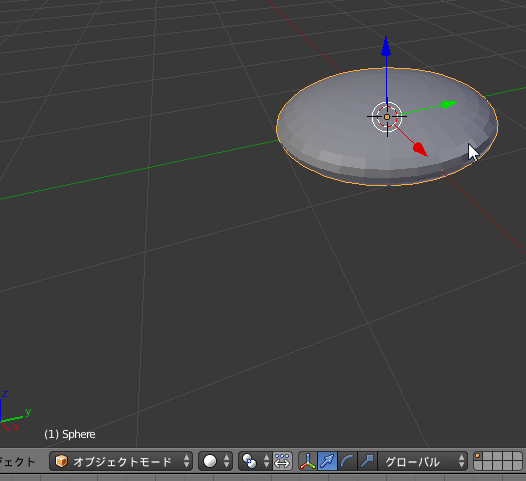Viewport: 526px width, 481px height.
Task: Click the XYZ axis mini indicator
Action: pos(13,411)
